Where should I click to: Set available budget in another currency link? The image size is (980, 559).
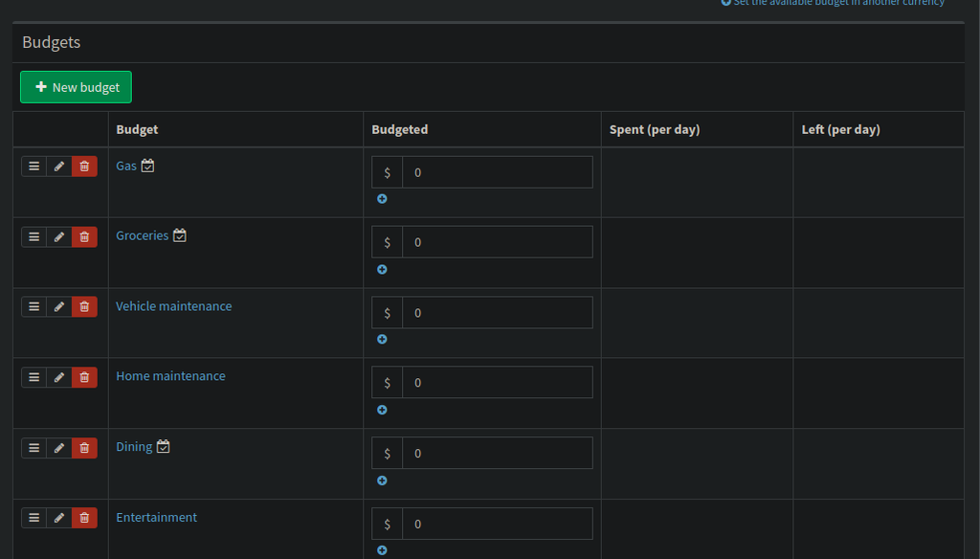point(834,3)
